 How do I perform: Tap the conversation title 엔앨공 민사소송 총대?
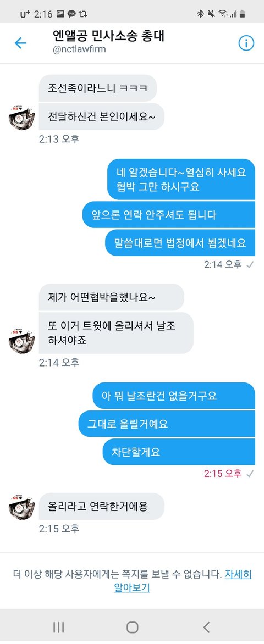tap(109, 36)
